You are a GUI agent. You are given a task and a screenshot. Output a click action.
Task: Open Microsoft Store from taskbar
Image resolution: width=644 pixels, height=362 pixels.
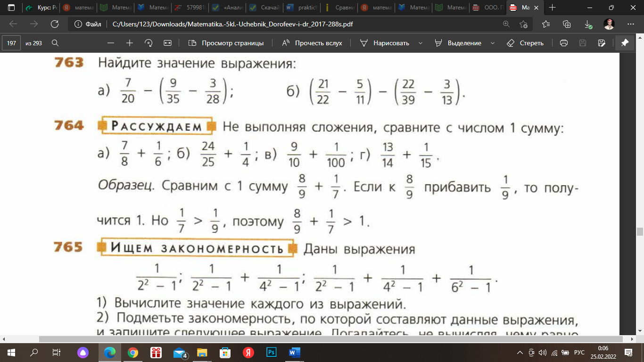coord(225,352)
